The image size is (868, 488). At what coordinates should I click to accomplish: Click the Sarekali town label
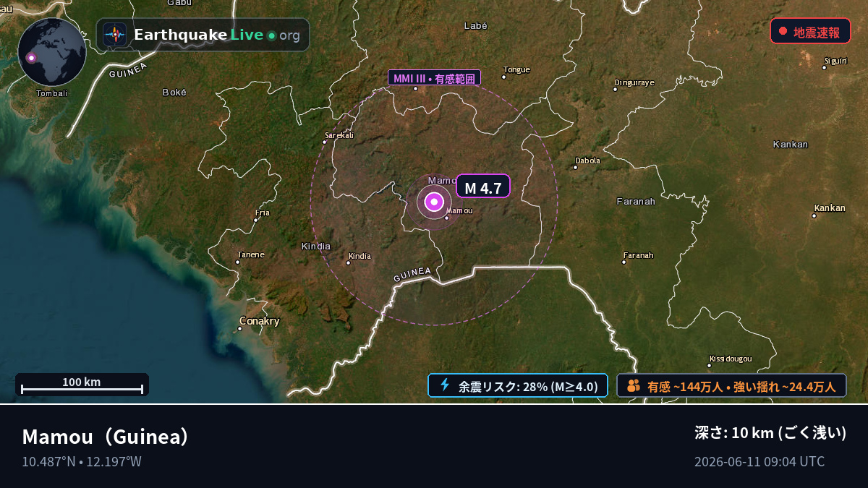coord(339,134)
